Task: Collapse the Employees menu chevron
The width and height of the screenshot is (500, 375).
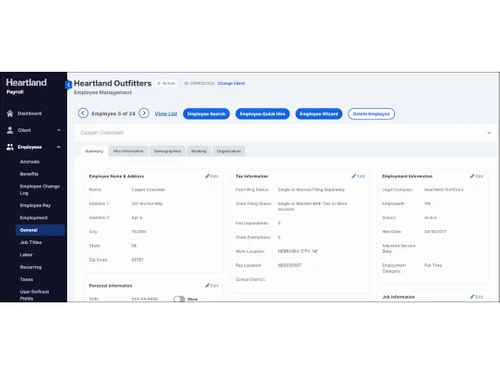Action: 59,147
